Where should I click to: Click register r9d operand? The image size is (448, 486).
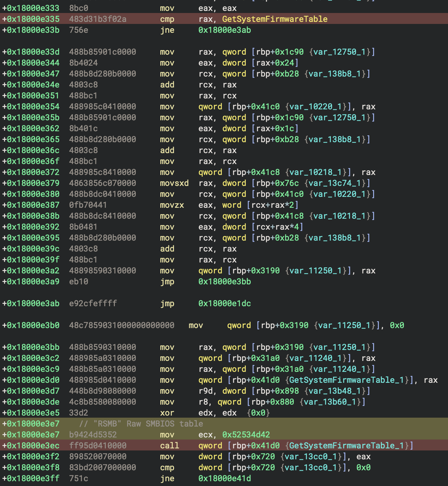pyautogui.click(x=206, y=391)
